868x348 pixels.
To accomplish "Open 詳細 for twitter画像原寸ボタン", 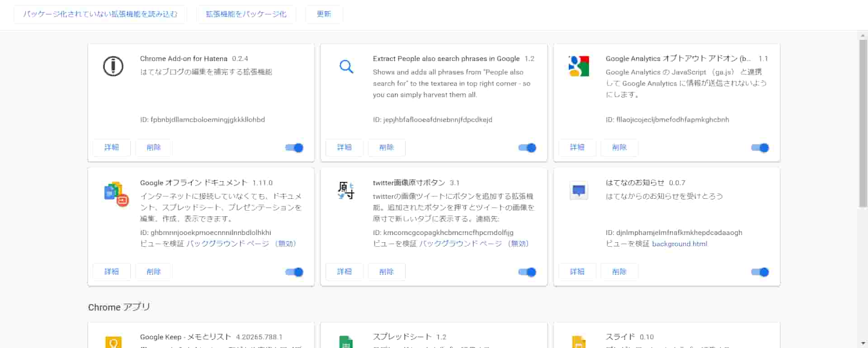I will click(x=344, y=272).
